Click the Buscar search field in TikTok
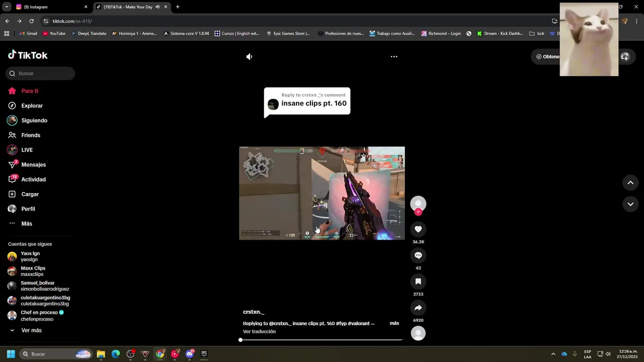Screen dimensions: 644x362 click(40, 73)
